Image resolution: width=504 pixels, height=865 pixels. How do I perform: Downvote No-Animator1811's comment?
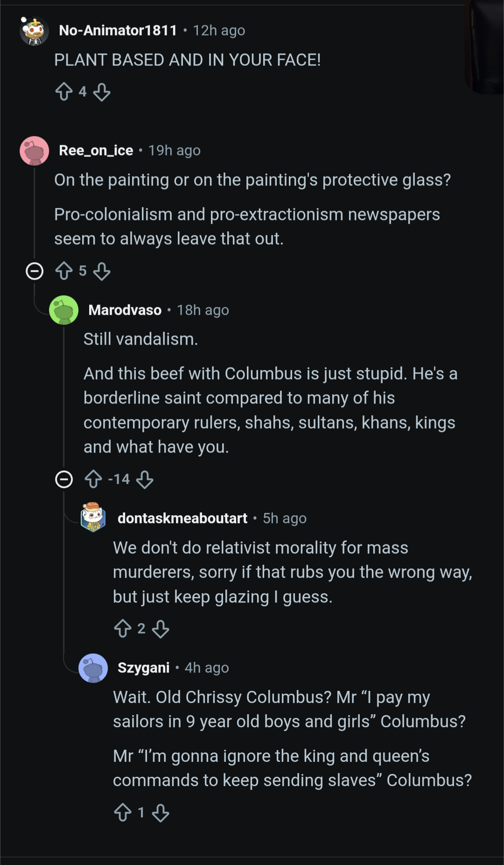[x=102, y=92]
